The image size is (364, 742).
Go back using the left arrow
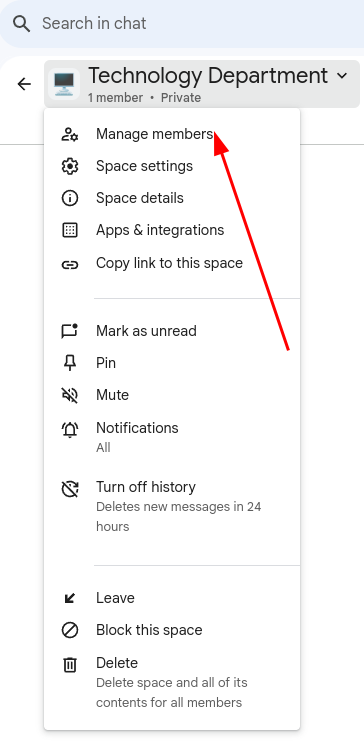(x=24, y=84)
